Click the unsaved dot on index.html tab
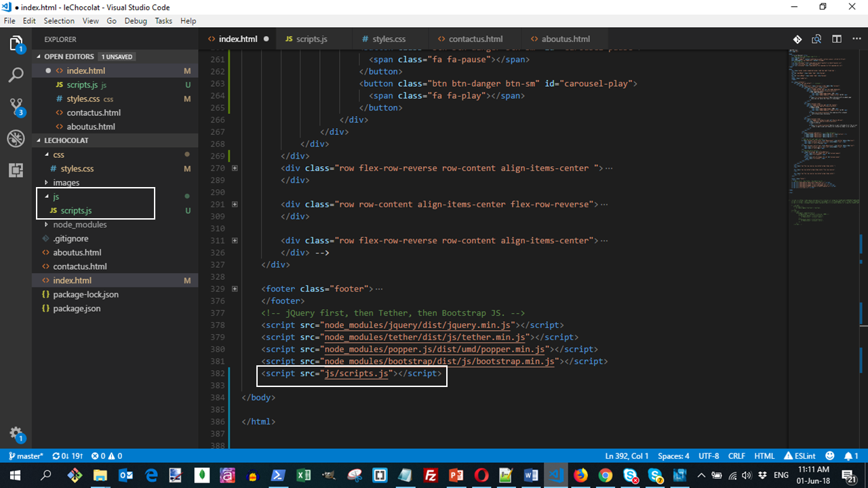The height and width of the screenshot is (488, 868). 266,39
